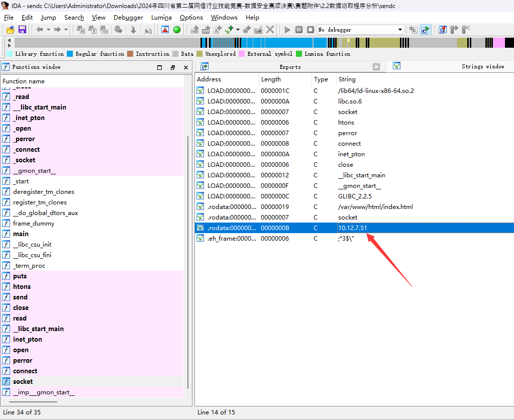Click the Save database floppy icon
This screenshot has width=514, height=420.
click(x=22, y=30)
